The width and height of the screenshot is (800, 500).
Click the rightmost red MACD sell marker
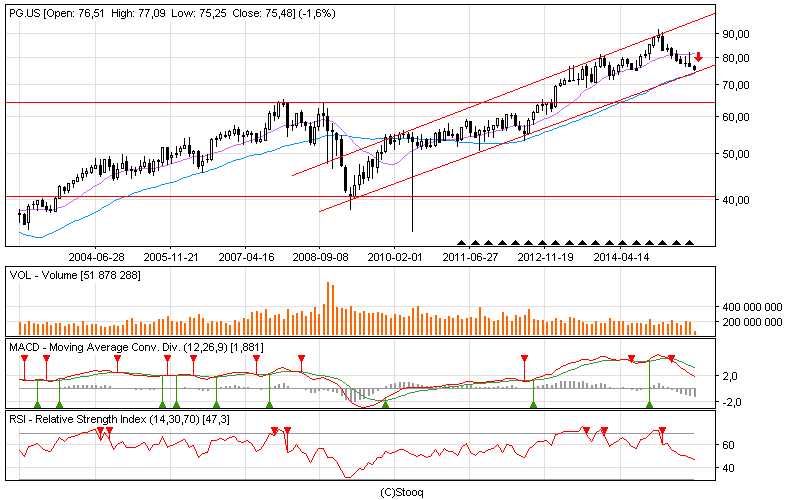click(x=671, y=358)
